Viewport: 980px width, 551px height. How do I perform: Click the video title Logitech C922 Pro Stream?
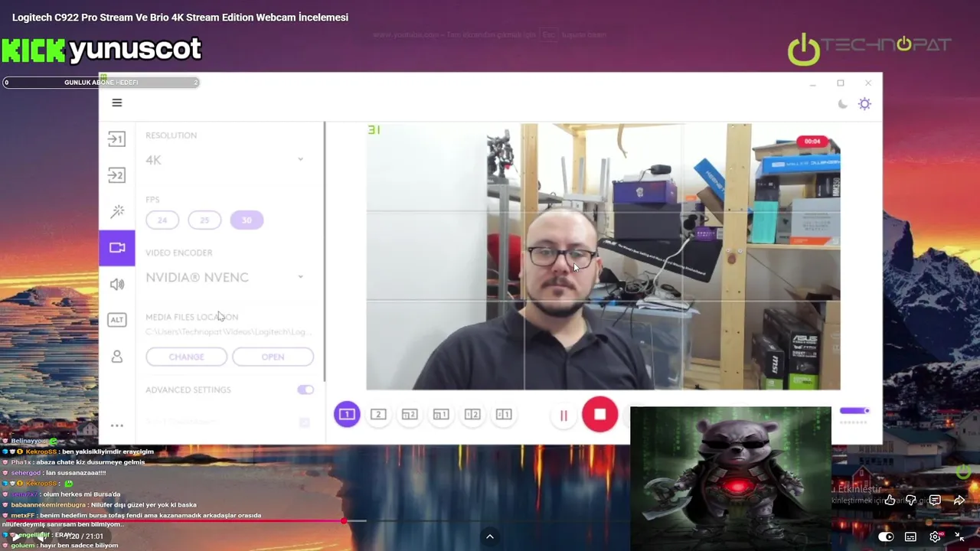tap(180, 17)
